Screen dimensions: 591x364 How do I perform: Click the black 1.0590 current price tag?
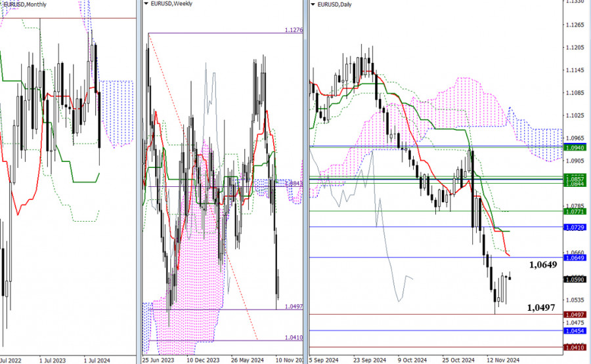pyautogui.click(x=575, y=279)
